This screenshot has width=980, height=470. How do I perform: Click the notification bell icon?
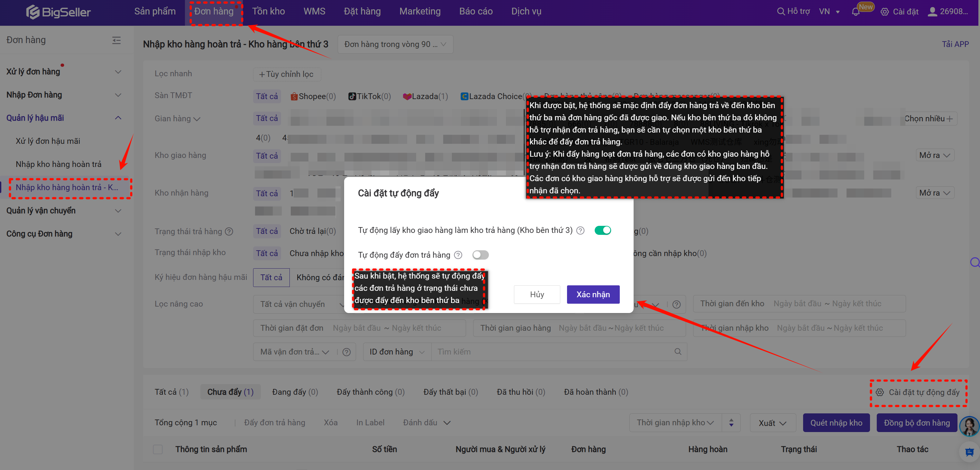click(x=856, y=12)
